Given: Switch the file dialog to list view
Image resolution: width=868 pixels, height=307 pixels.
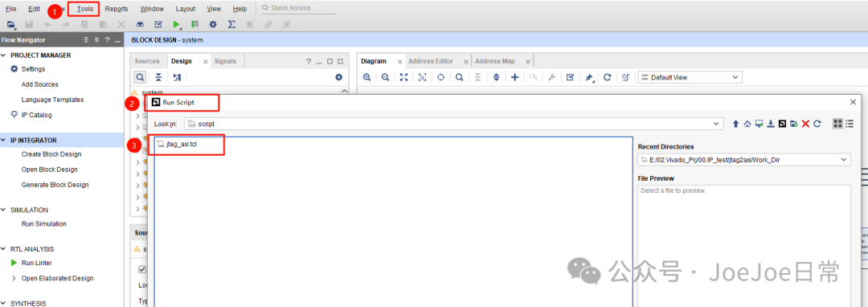Looking at the screenshot, I should [x=850, y=123].
